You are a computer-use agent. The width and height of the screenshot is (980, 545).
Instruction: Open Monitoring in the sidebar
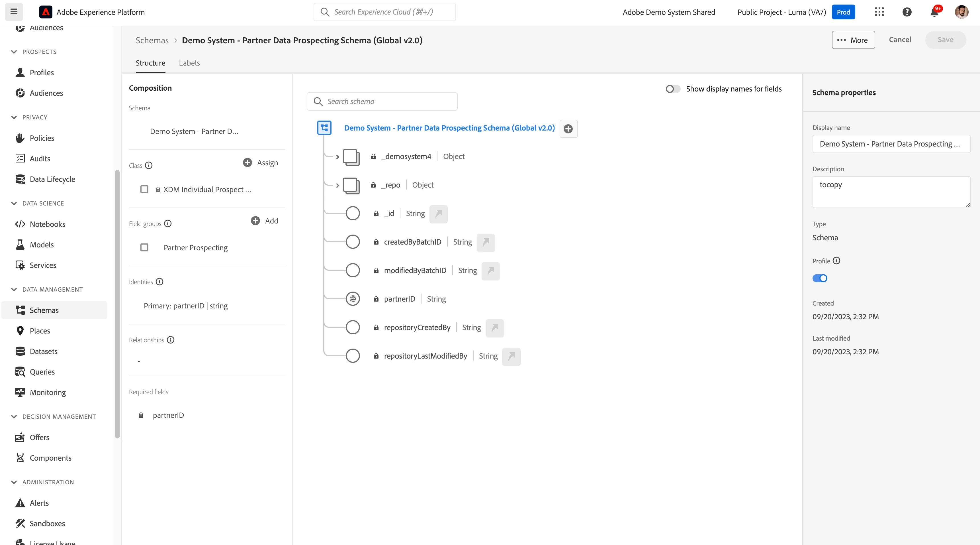click(54, 392)
